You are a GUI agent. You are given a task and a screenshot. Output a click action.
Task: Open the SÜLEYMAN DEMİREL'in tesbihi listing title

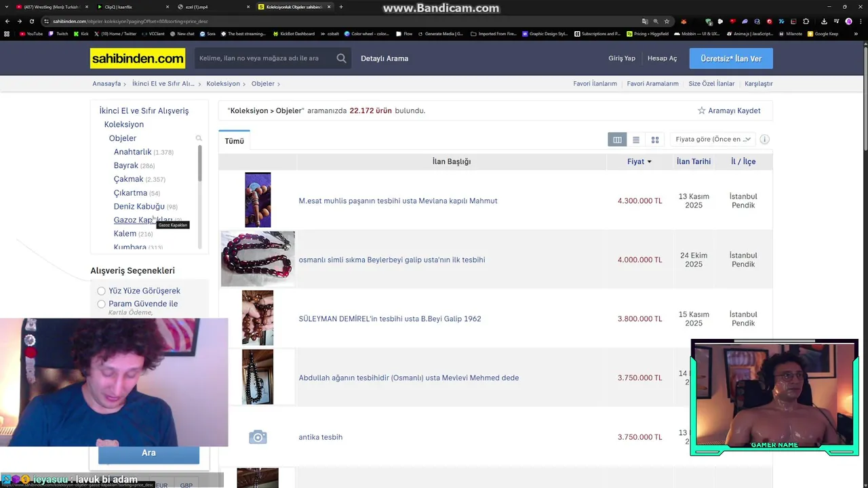coord(390,319)
